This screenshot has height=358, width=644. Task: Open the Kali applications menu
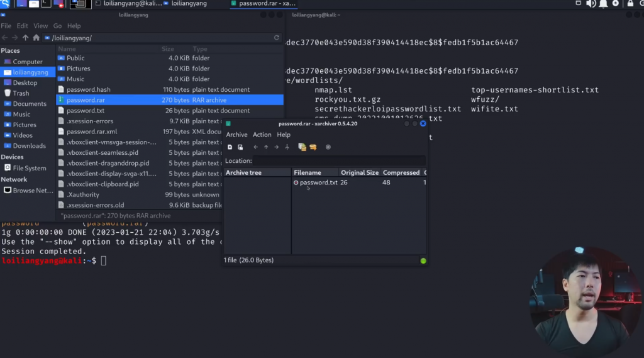click(x=6, y=4)
